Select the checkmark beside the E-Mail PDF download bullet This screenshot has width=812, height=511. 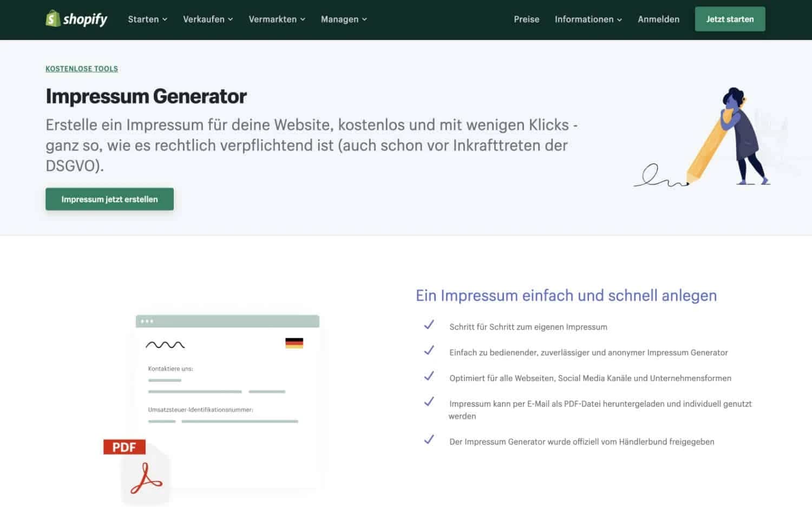(x=429, y=402)
